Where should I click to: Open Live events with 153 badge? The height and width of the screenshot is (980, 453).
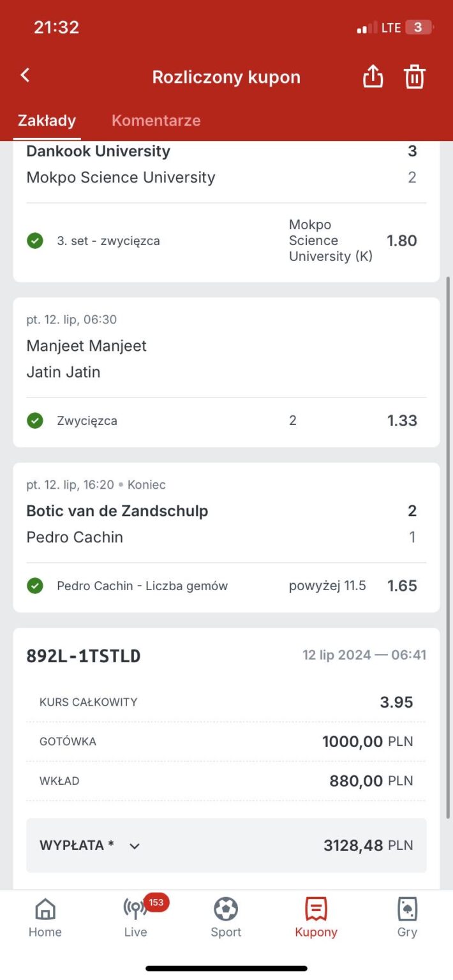pyautogui.click(x=135, y=917)
